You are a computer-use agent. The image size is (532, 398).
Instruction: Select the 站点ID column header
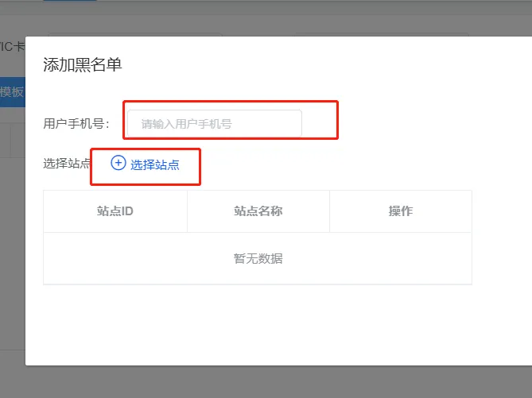(115, 211)
